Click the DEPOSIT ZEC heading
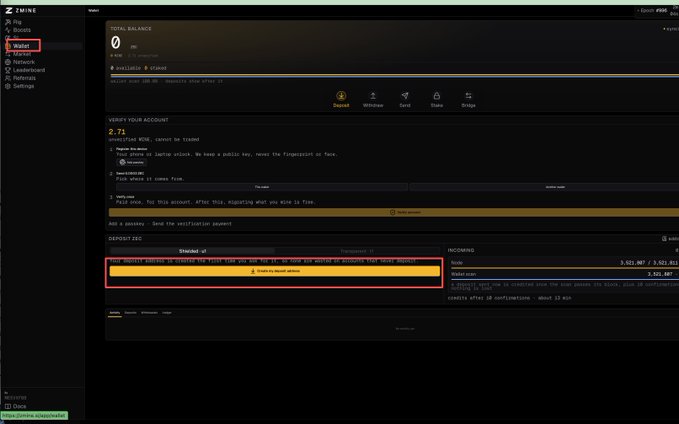The image size is (679, 424). pos(125,239)
